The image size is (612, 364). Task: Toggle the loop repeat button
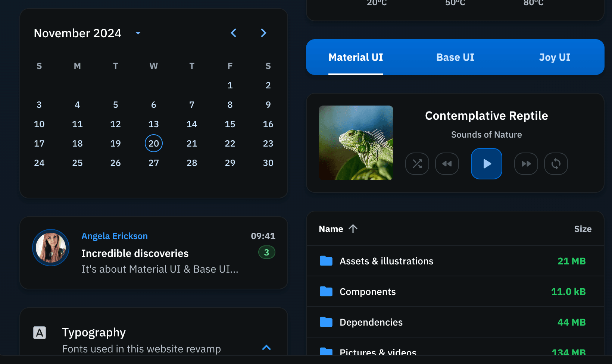(x=556, y=164)
